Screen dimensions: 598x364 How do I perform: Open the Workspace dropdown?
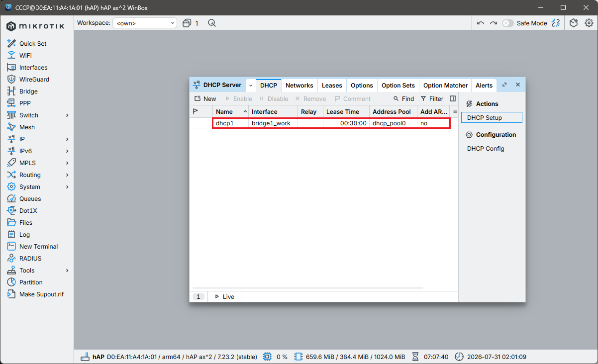pos(145,23)
